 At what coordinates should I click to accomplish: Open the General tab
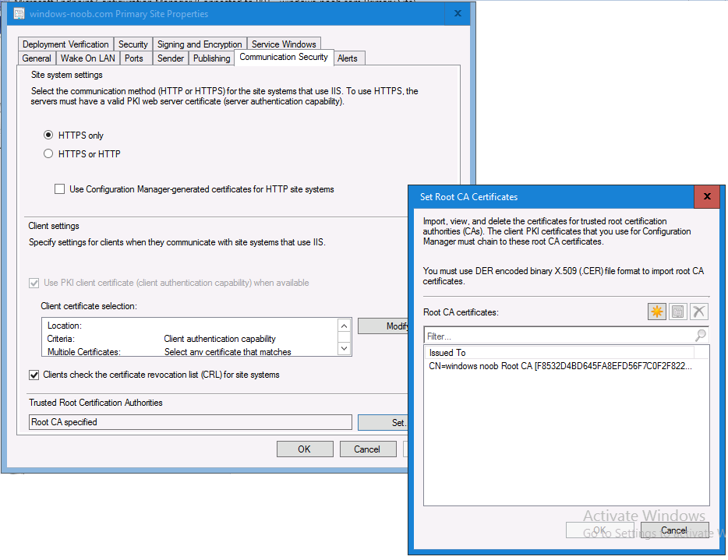click(37, 58)
